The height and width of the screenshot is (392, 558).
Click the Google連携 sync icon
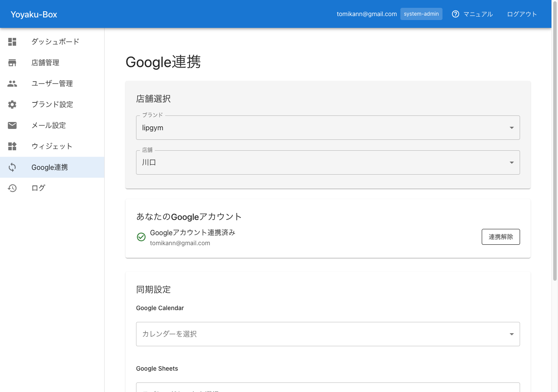pyautogui.click(x=12, y=167)
